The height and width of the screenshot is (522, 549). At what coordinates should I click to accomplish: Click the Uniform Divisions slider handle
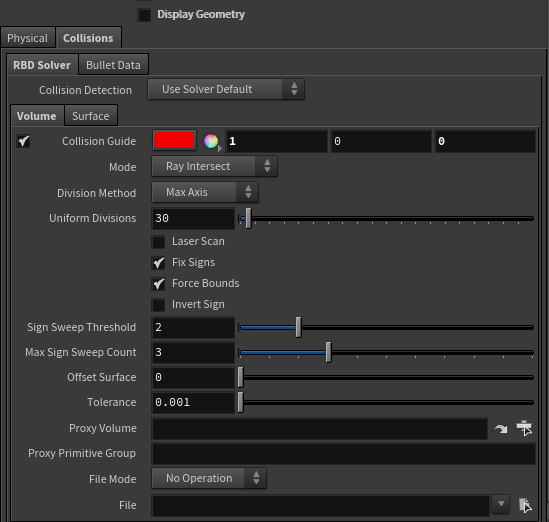coord(248,218)
